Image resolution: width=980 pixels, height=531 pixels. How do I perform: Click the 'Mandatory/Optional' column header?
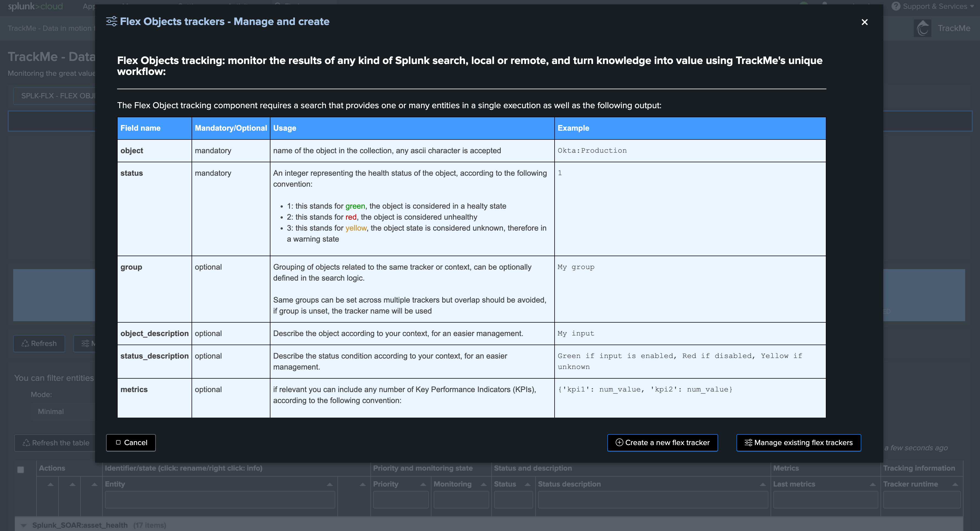click(x=231, y=128)
